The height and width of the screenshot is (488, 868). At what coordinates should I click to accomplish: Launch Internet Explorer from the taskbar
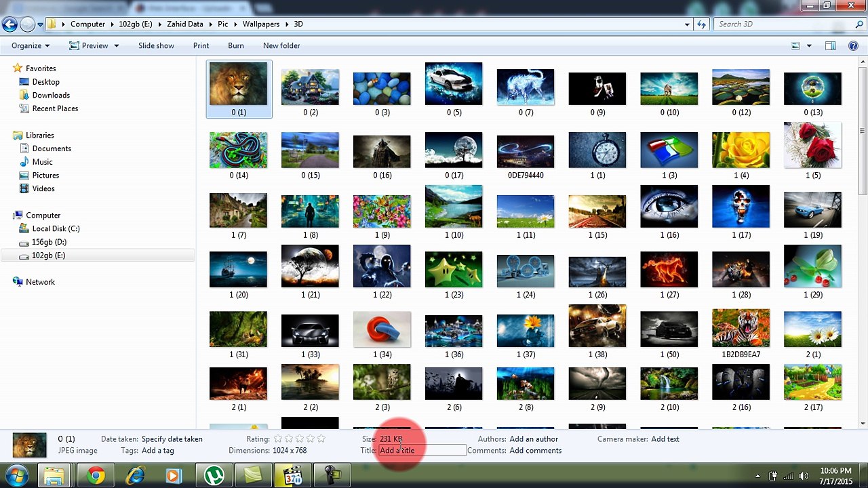(136, 476)
